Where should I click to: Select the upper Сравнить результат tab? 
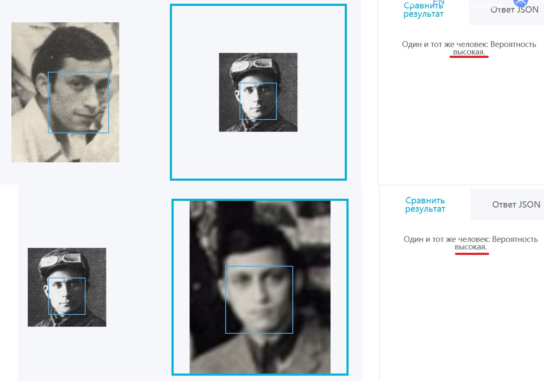(423, 10)
